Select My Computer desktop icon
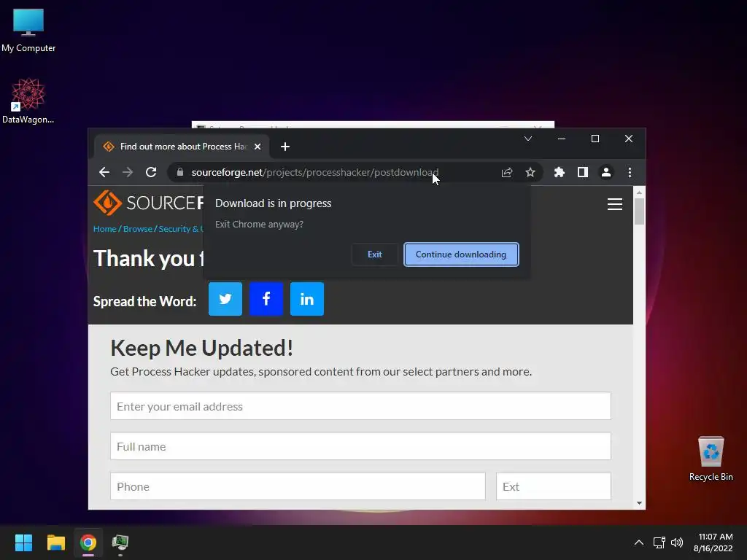This screenshot has width=747, height=560. pyautogui.click(x=28, y=31)
